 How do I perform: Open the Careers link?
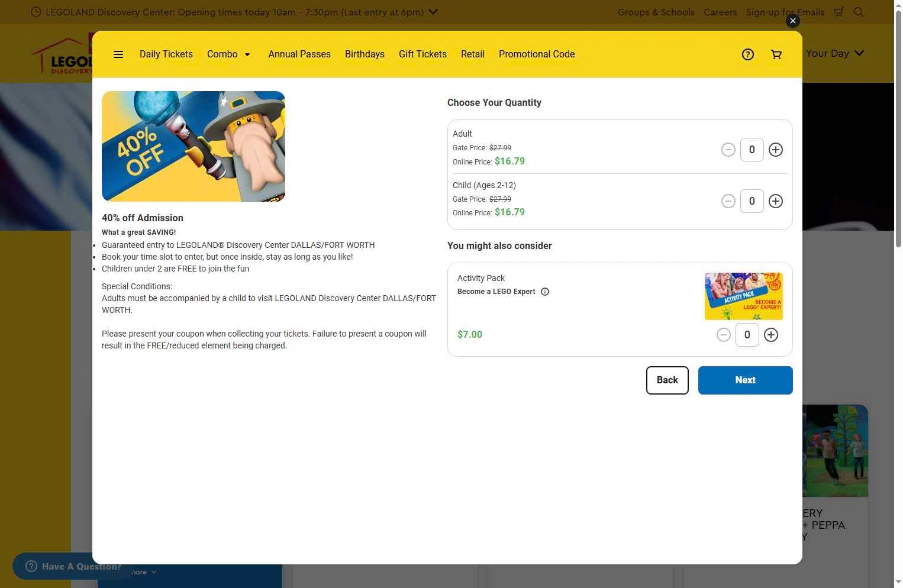720,12
